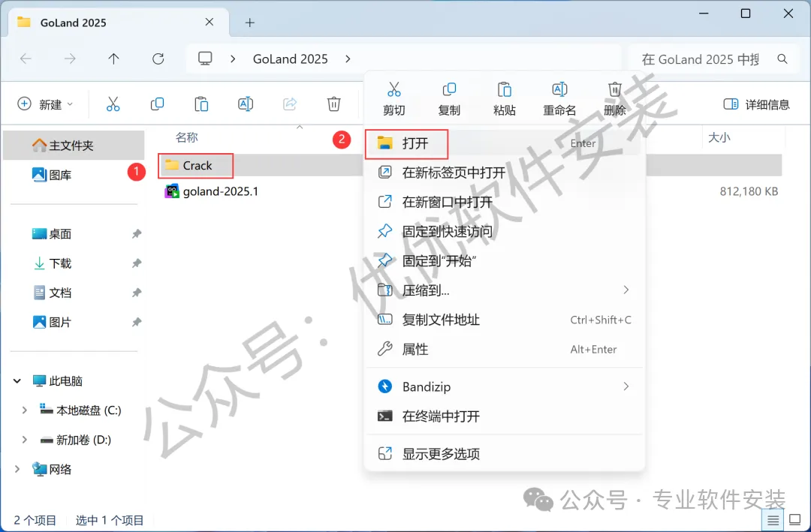This screenshot has width=811, height=532.
Task: Select 重命名 in the context menu
Action: 559,98
